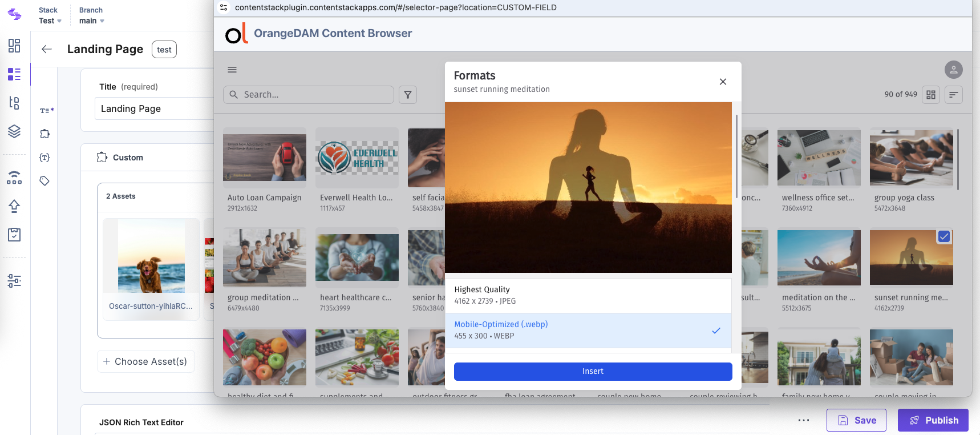Select the Highest Quality JPEG format

click(588, 296)
